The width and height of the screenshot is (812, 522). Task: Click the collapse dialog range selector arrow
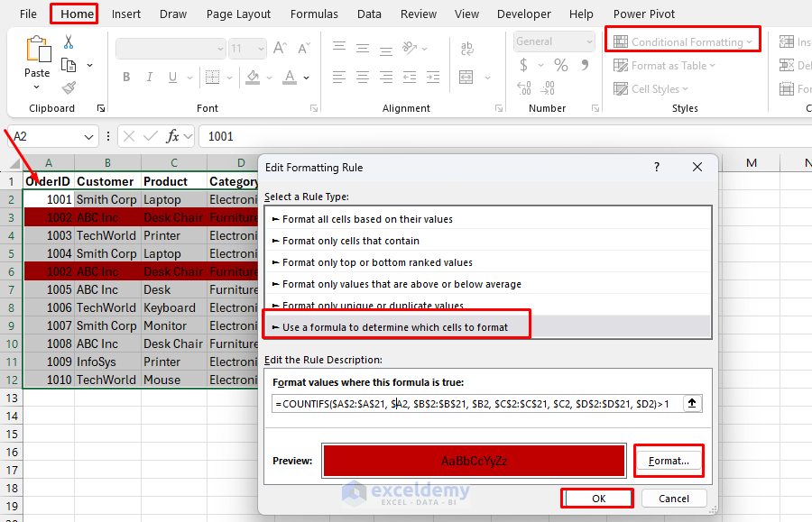[692, 403]
